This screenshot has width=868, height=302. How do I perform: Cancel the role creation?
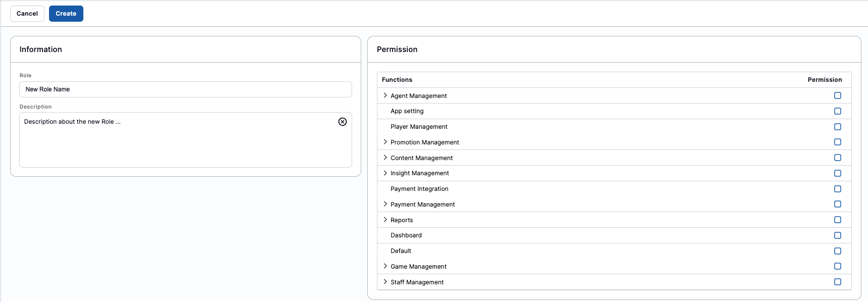27,14
